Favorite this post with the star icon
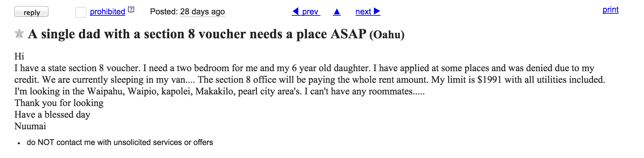The width and height of the screenshot is (644, 158). click(x=19, y=34)
